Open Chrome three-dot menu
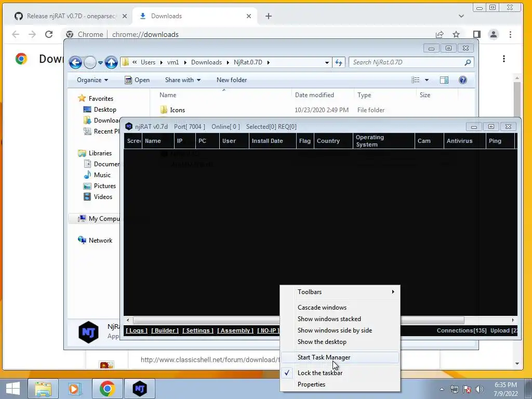 pos(510,34)
